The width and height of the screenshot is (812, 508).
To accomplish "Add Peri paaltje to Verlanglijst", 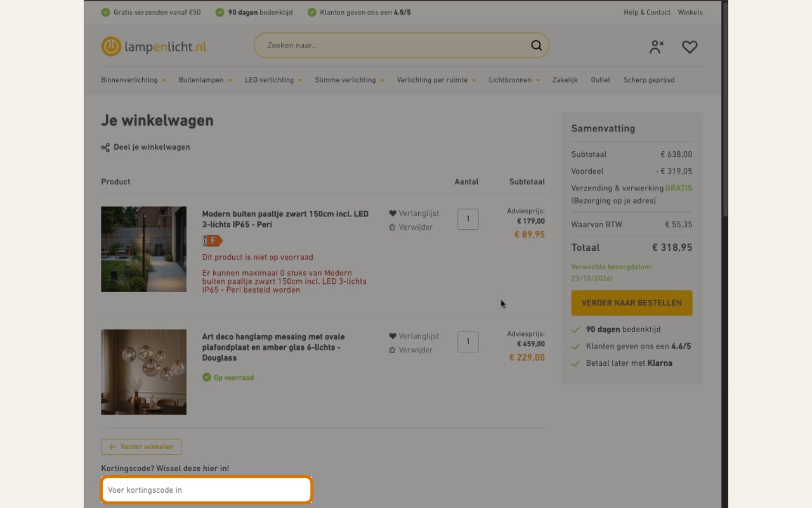I will click(414, 213).
